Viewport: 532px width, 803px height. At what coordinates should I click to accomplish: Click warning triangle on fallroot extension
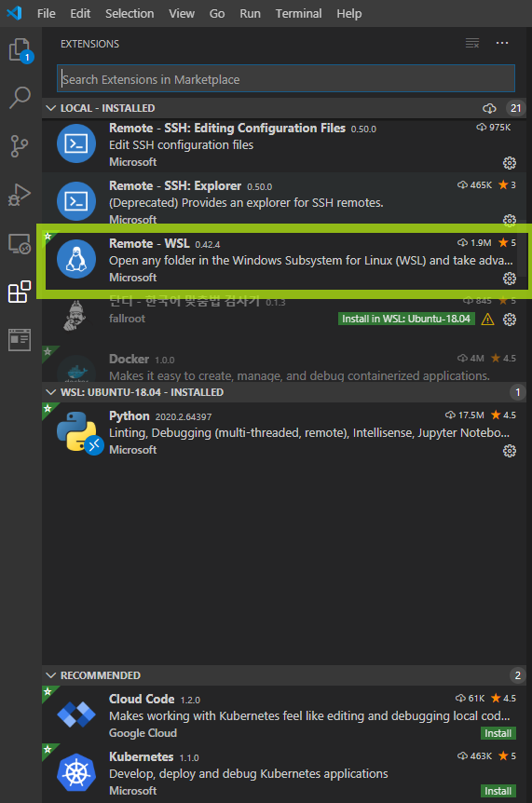(x=487, y=319)
